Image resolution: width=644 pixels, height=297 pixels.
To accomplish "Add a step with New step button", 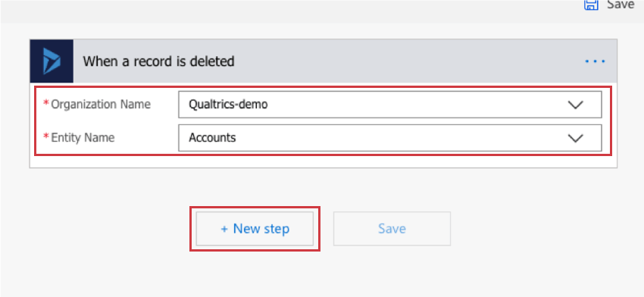I will tap(255, 229).
